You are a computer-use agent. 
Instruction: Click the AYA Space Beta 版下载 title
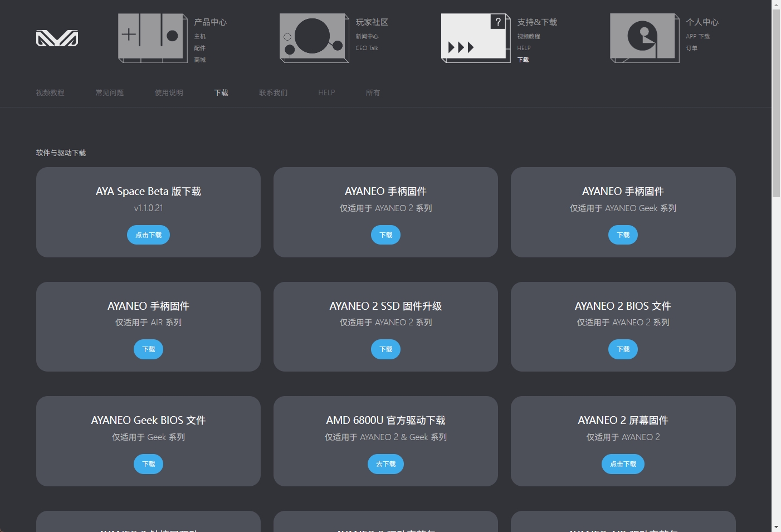click(148, 192)
